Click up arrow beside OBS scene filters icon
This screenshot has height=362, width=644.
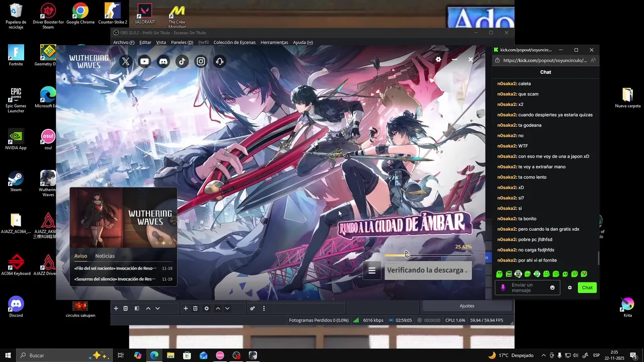point(148,308)
